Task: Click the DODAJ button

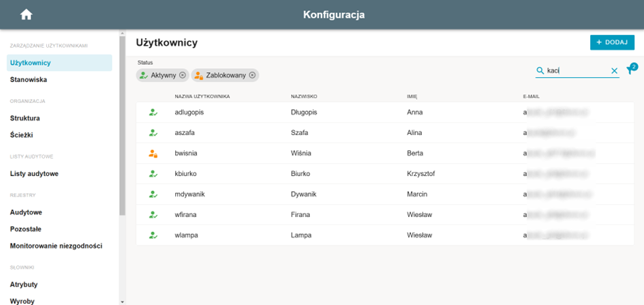Action: click(x=612, y=42)
